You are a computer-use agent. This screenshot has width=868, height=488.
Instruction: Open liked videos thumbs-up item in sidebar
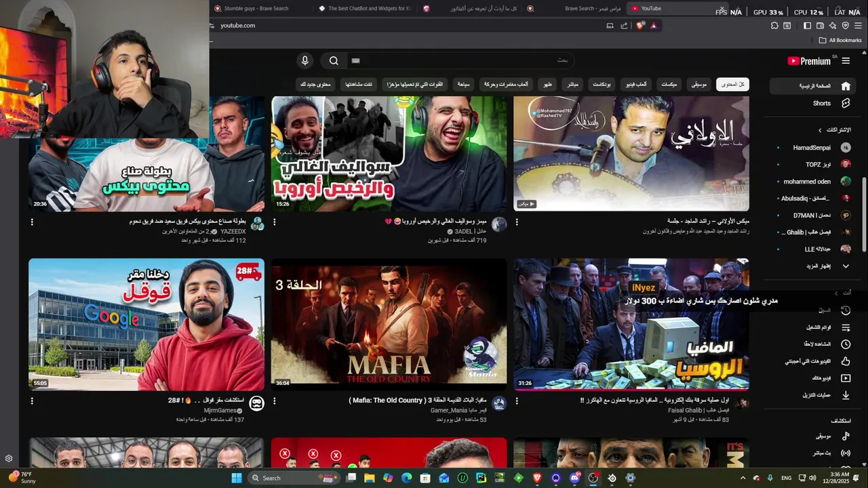[814, 361]
